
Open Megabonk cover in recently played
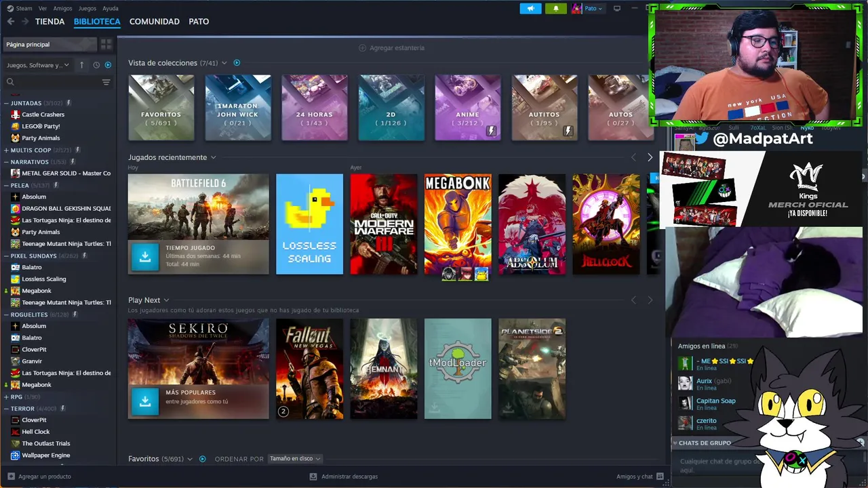458,224
